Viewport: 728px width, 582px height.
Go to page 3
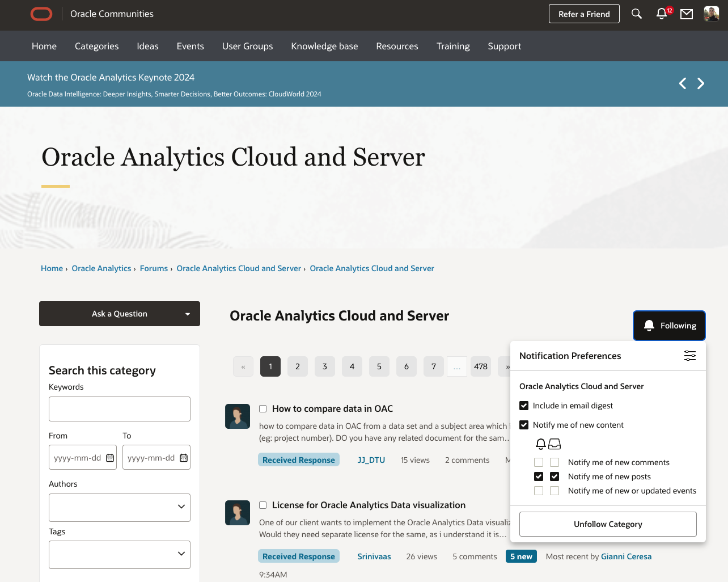[x=325, y=366]
